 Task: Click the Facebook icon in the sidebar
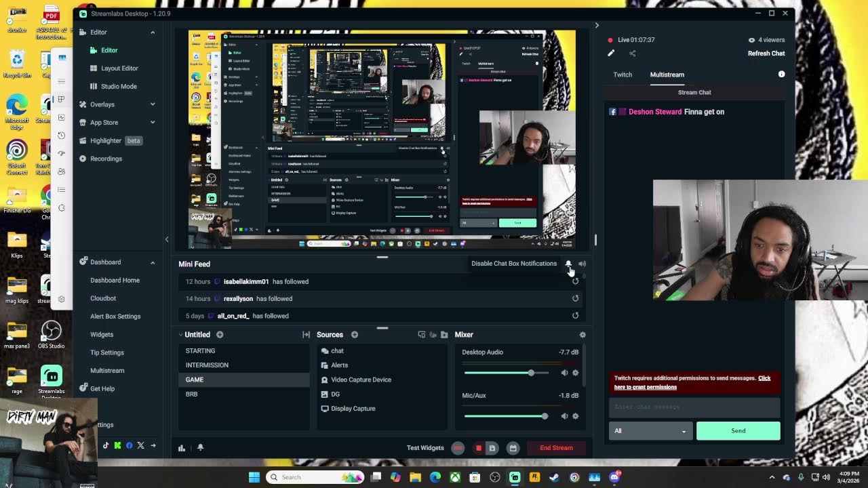129,445
